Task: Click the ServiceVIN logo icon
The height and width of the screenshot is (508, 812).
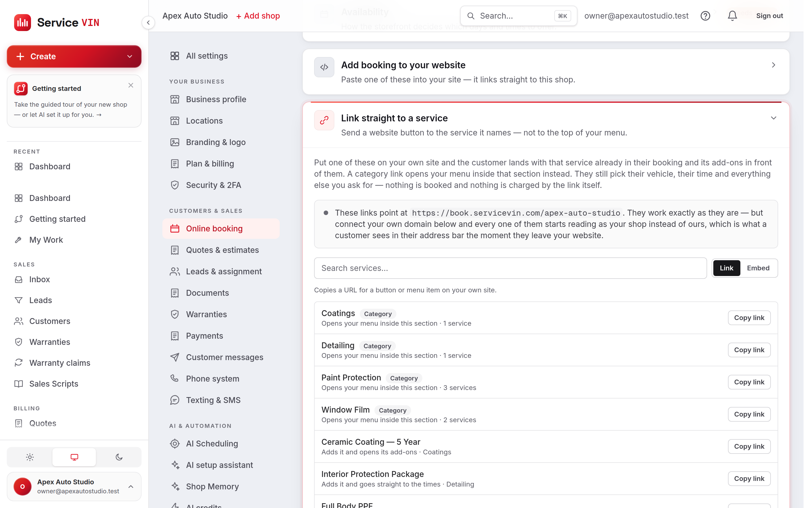Action: tap(23, 23)
